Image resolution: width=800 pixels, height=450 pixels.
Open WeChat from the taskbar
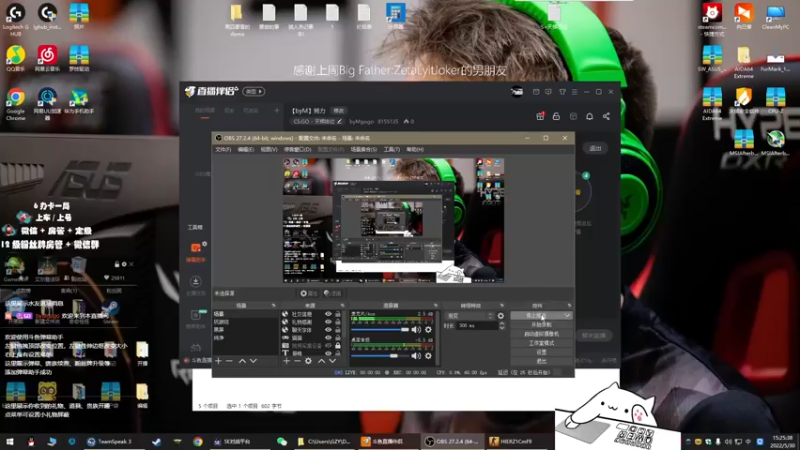point(282,441)
